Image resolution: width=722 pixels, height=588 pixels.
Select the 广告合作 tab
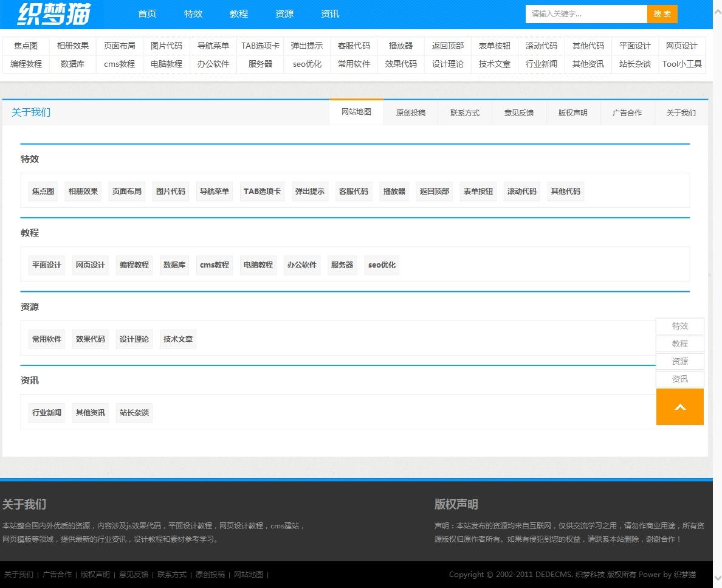pyautogui.click(x=627, y=113)
